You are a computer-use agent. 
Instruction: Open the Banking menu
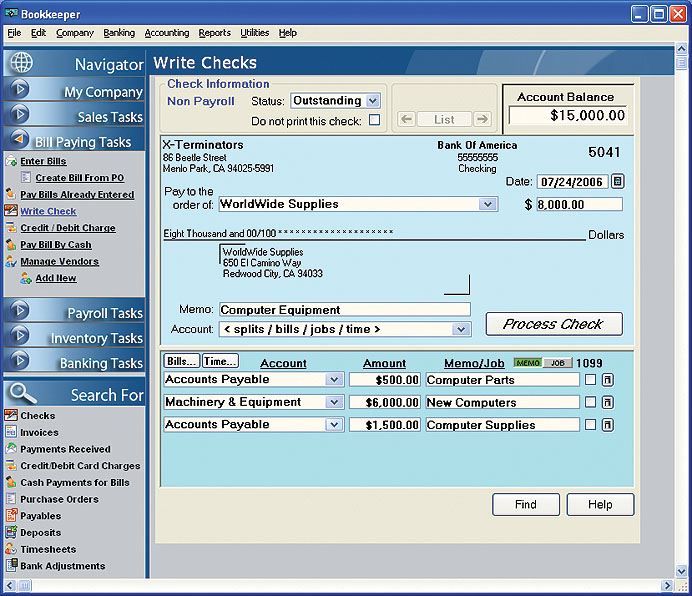click(119, 33)
